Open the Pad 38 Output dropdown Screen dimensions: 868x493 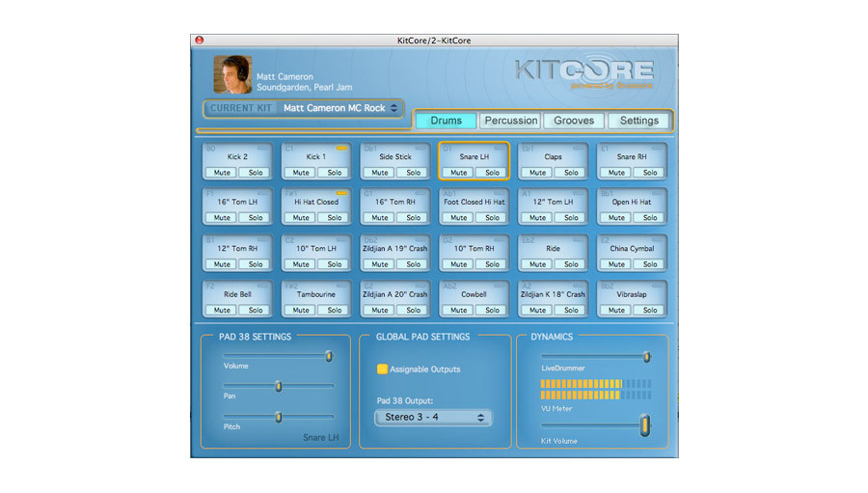[433, 417]
